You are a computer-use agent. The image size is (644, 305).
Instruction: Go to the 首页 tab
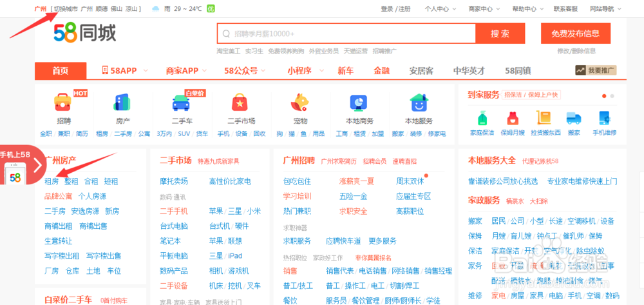tap(61, 71)
